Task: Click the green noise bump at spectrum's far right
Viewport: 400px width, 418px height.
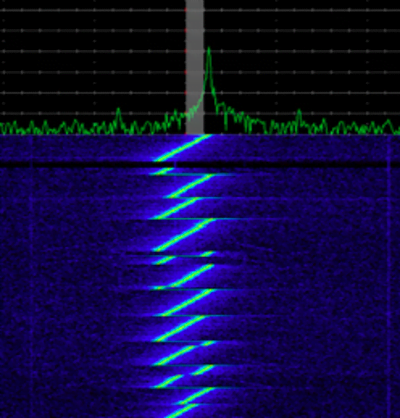Action: point(388,126)
